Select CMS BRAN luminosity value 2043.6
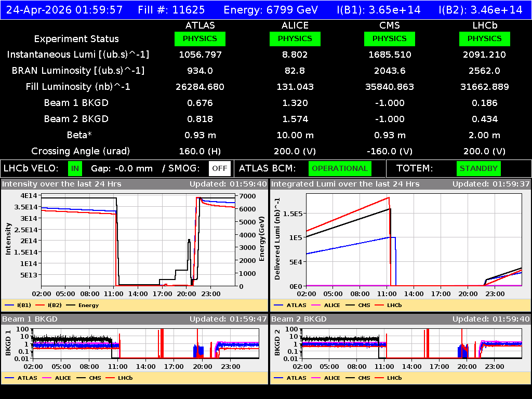The image size is (532, 399). 390,71
